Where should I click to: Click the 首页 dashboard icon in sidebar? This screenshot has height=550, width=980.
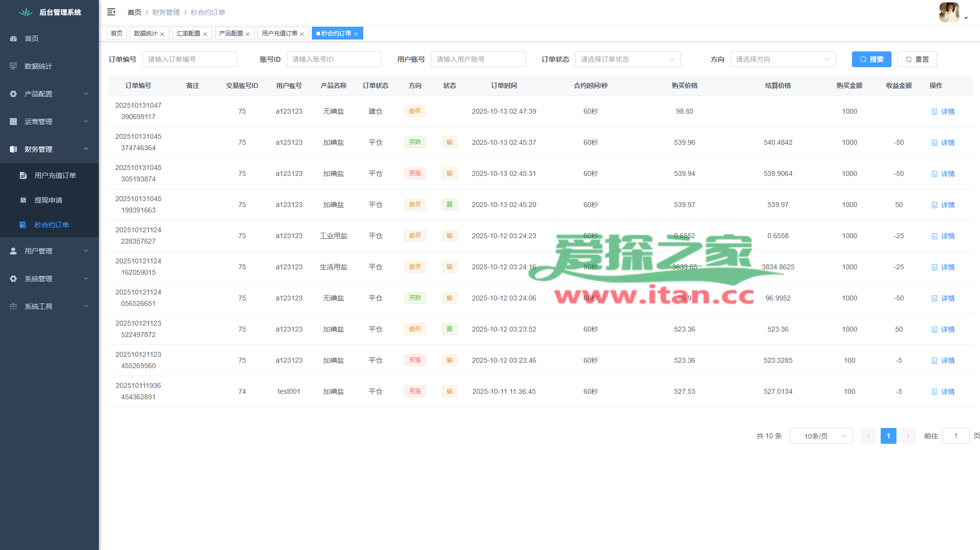[x=13, y=39]
